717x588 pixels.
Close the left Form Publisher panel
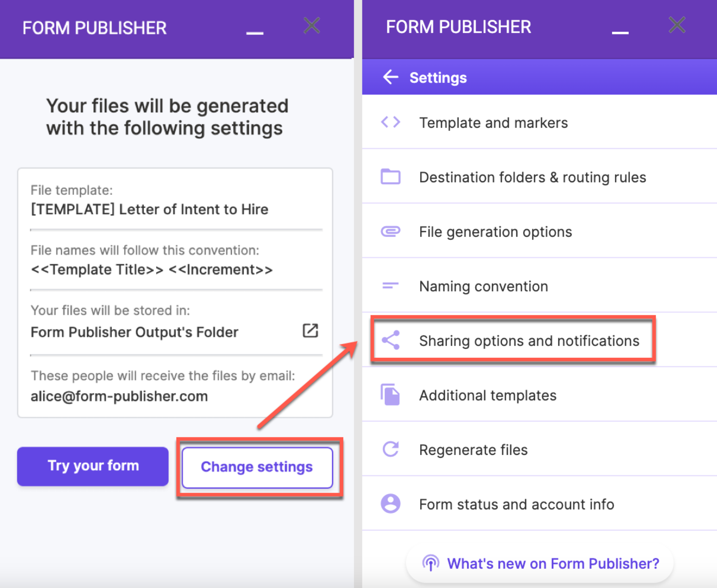[x=312, y=26]
